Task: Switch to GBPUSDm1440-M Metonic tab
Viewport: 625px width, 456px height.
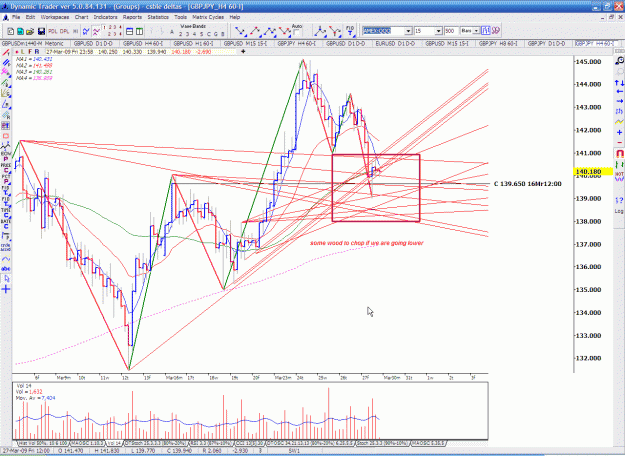Action: [x=33, y=43]
